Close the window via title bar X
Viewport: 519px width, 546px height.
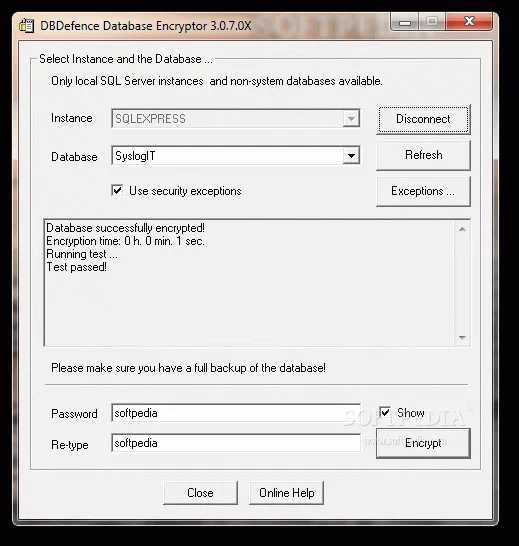[469, 22]
